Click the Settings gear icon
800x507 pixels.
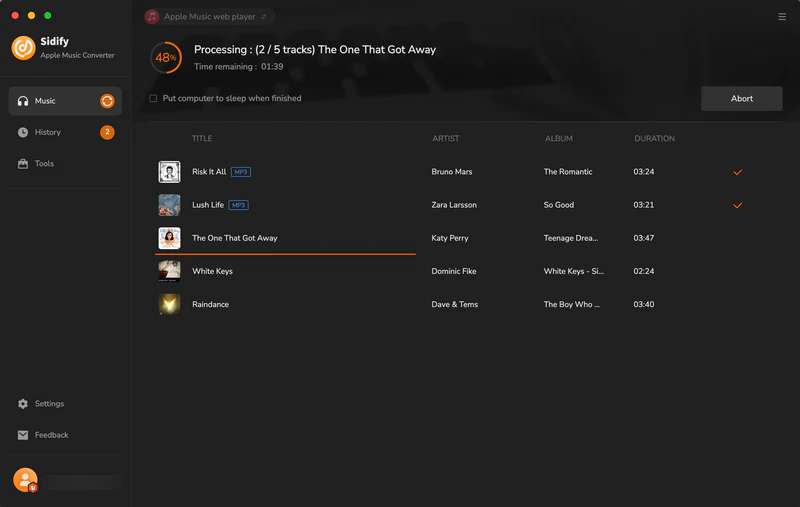coord(23,403)
